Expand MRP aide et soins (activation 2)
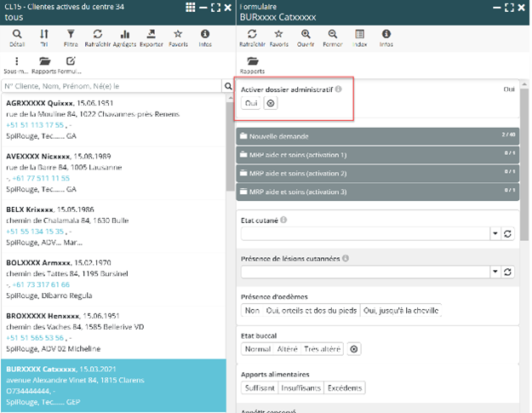The image size is (532, 413). pyautogui.click(x=375, y=174)
